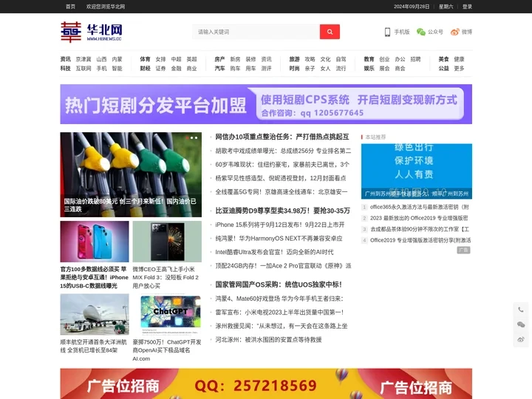Open recommended item 去成都品茶体验90分钟
This screenshot has height=399, width=532.
420,229
